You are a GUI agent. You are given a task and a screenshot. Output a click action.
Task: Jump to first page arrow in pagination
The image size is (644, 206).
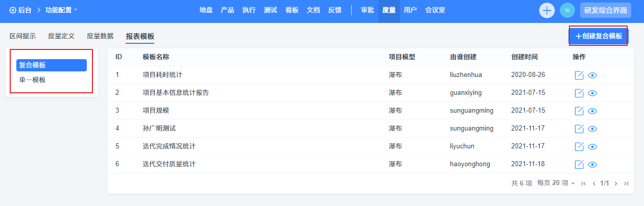pyautogui.click(x=584, y=184)
